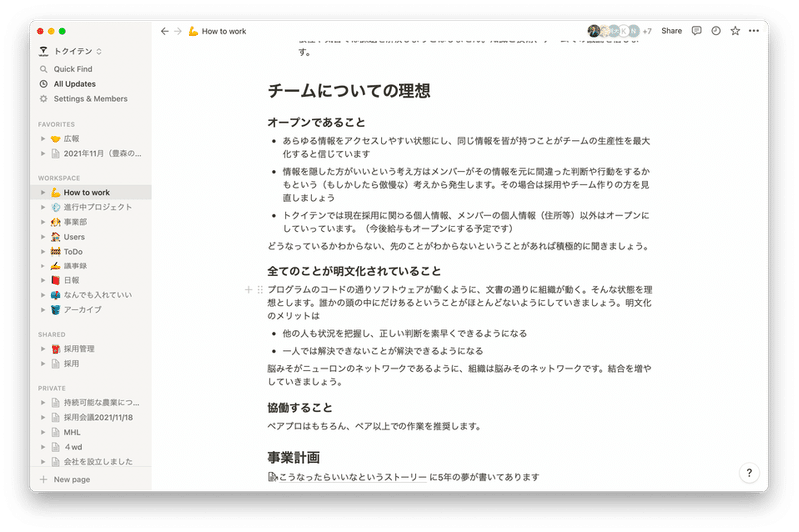Screen dimensions: 799x532
Task: Expand the ToDo page in the sidebar
Action: (43, 251)
